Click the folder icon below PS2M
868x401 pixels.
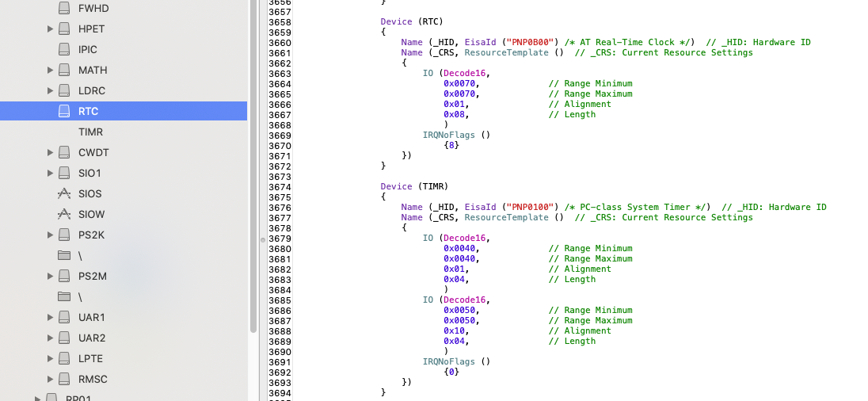tap(65, 296)
